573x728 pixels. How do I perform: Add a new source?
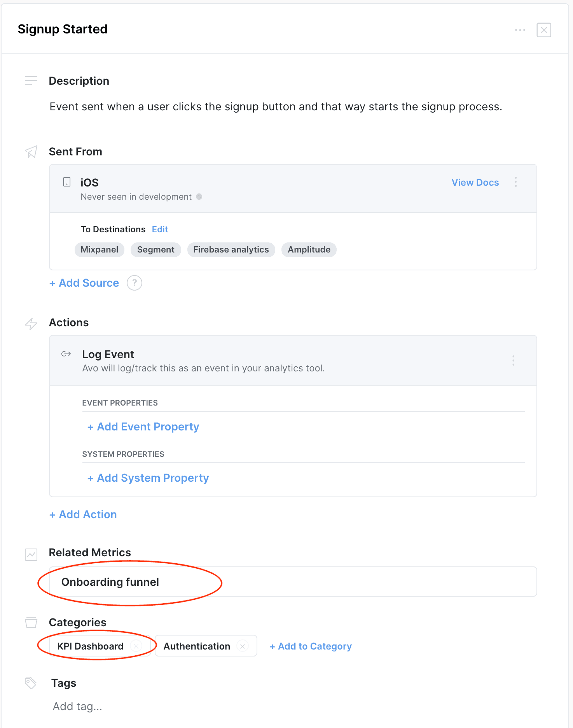(x=84, y=283)
